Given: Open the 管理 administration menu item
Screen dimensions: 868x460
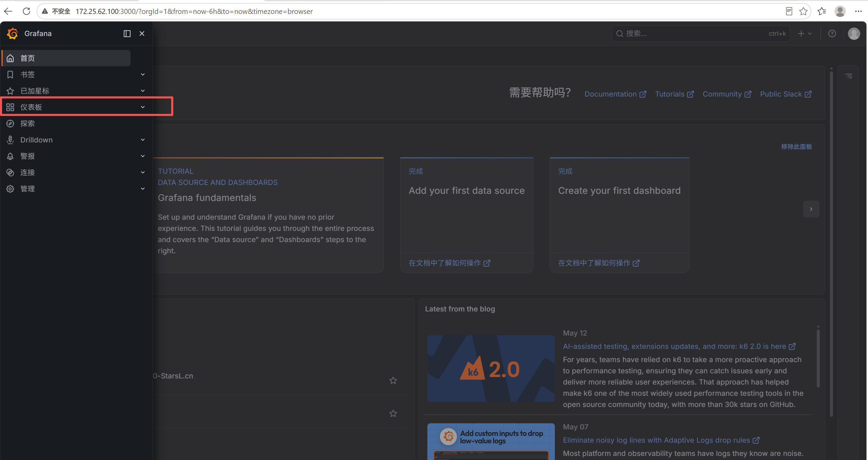Looking at the screenshot, I should pos(28,189).
